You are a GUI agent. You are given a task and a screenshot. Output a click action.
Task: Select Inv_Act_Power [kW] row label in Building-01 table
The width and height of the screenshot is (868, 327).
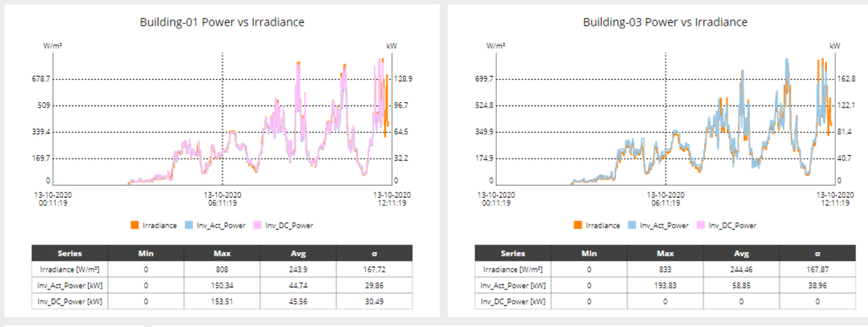pos(69,285)
